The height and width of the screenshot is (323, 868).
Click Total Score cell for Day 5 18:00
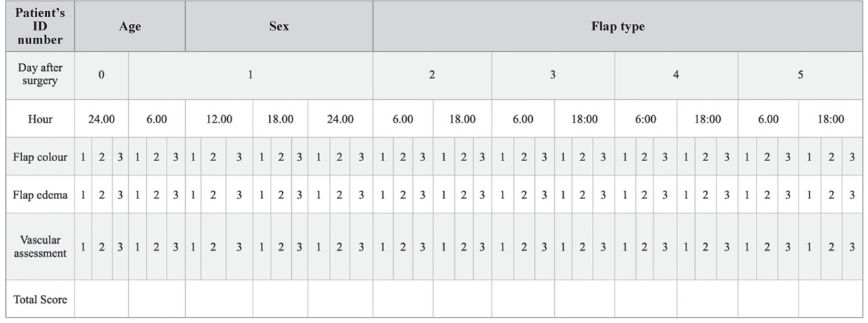pos(830,300)
